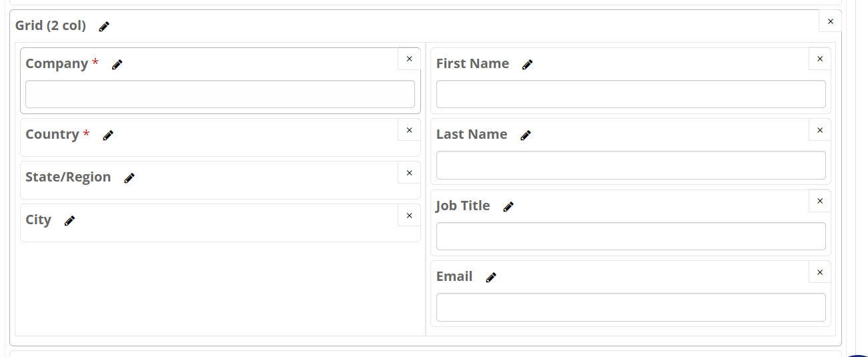868x357 pixels.
Task: Edit the Job Title field
Action: pyautogui.click(x=508, y=207)
